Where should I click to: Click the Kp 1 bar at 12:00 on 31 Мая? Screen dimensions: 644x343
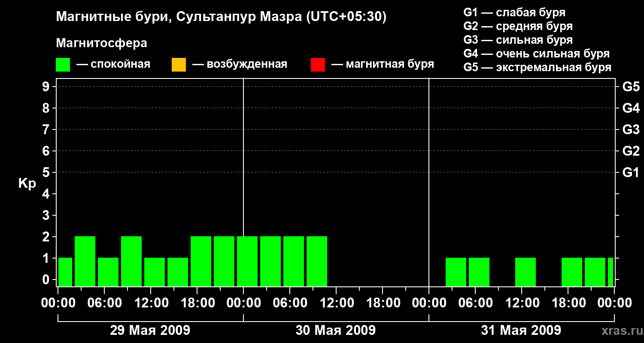526,272
